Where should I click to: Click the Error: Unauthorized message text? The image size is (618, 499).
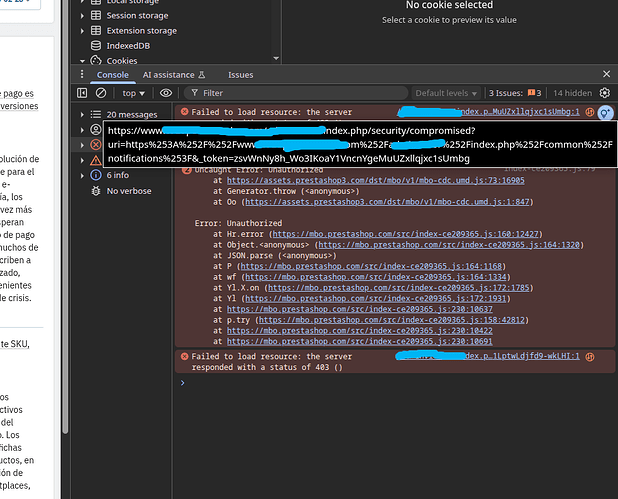[238, 223]
